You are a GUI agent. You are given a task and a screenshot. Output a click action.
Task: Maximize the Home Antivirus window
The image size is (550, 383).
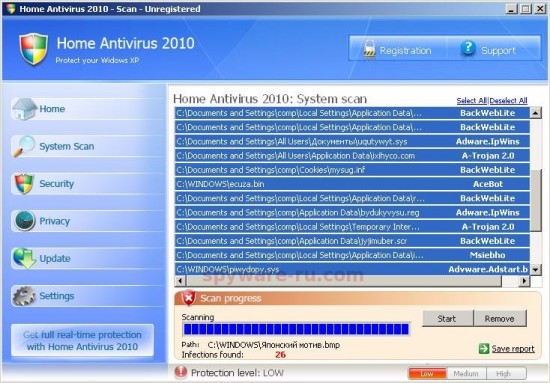(525, 9)
